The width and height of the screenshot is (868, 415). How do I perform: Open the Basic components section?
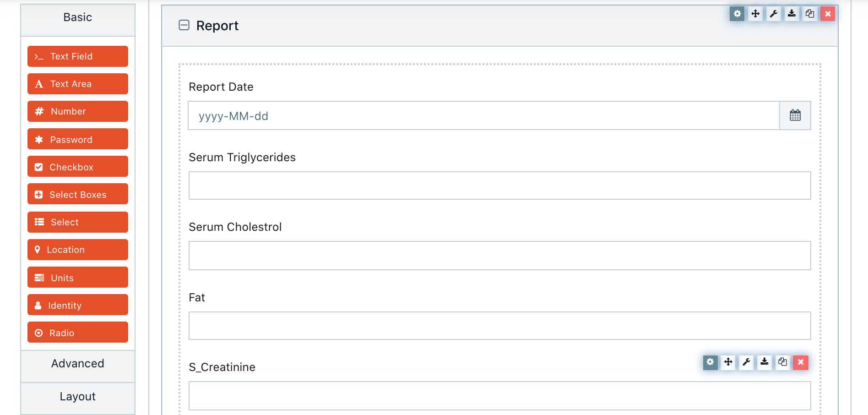coord(78,17)
